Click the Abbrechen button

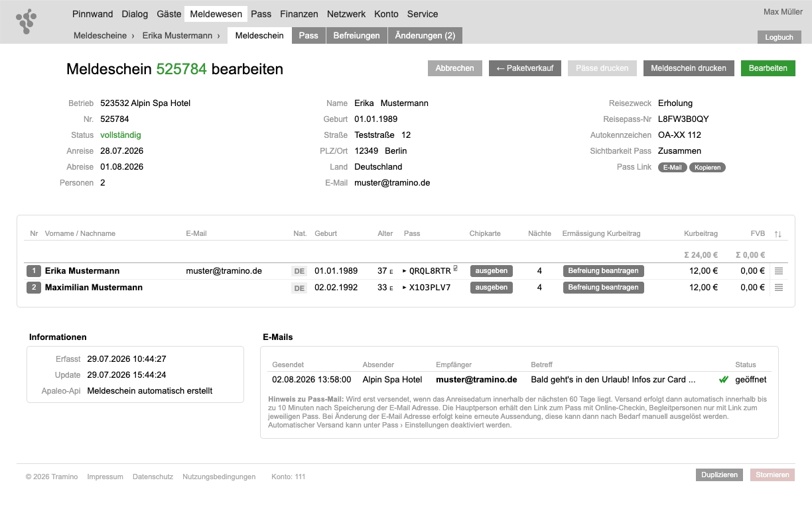coord(455,68)
